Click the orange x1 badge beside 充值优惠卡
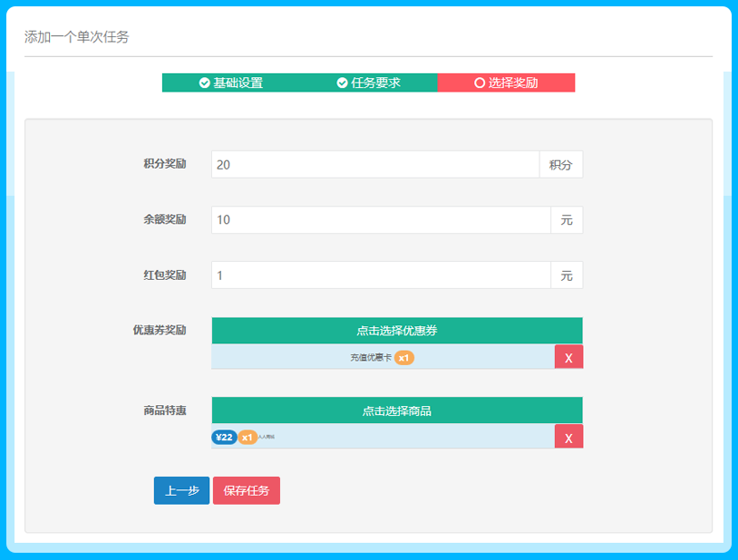 tap(404, 358)
